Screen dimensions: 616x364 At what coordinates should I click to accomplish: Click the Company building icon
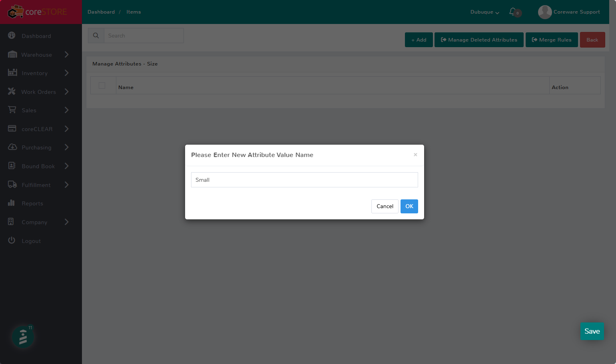coord(11,222)
